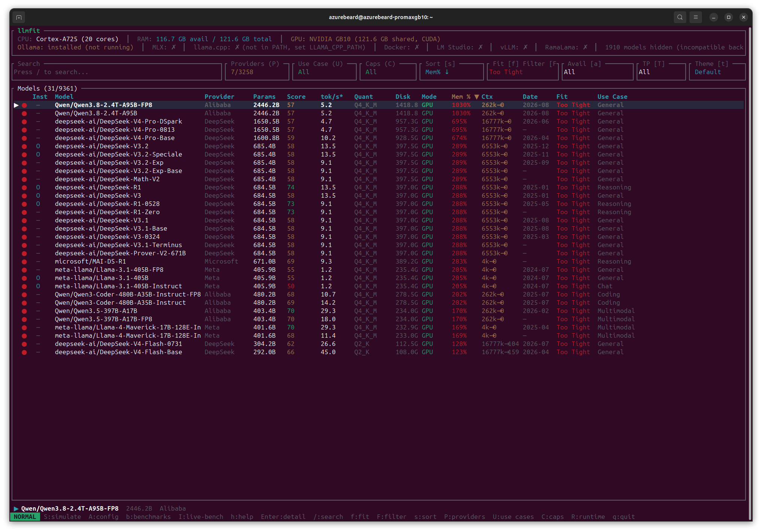Open the Use Case filter box
The image size is (762, 532).
click(324, 72)
